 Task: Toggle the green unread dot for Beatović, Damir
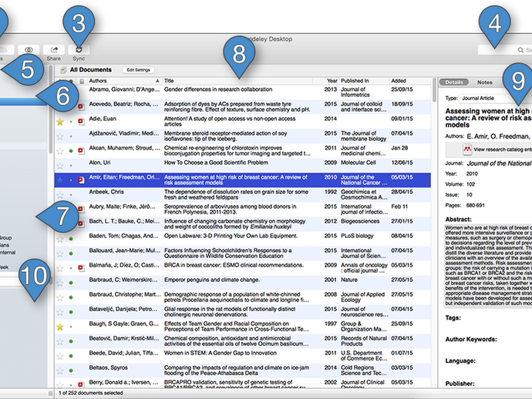click(71, 341)
